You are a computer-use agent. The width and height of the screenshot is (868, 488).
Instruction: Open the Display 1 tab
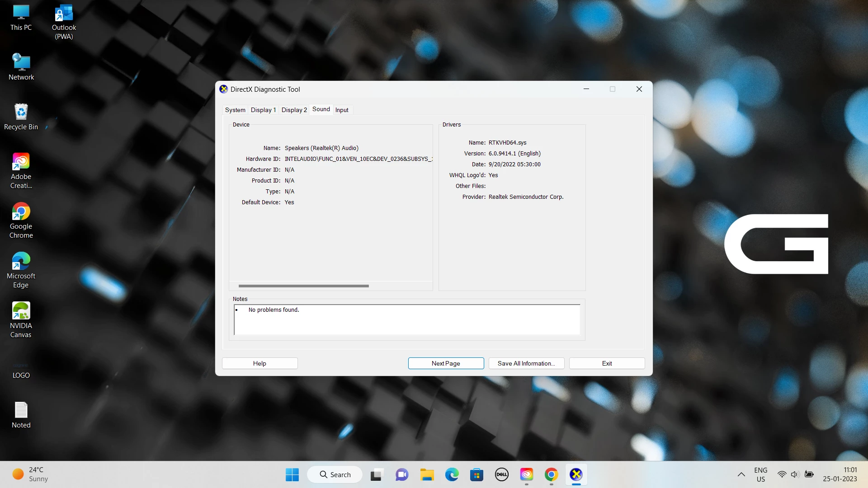click(x=263, y=110)
